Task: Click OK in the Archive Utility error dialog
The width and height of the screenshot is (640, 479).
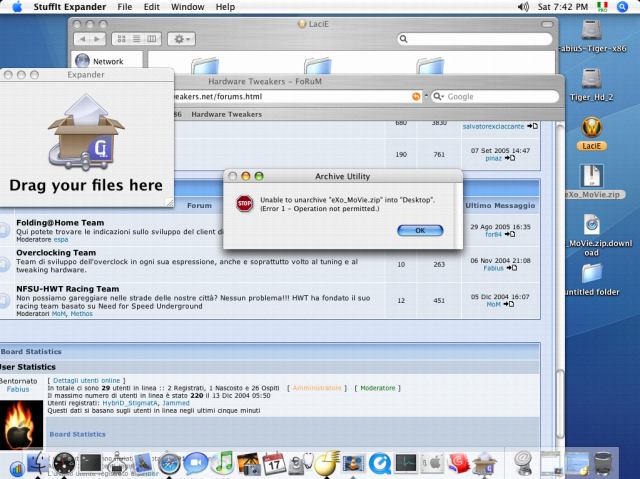Action: click(x=420, y=231)
